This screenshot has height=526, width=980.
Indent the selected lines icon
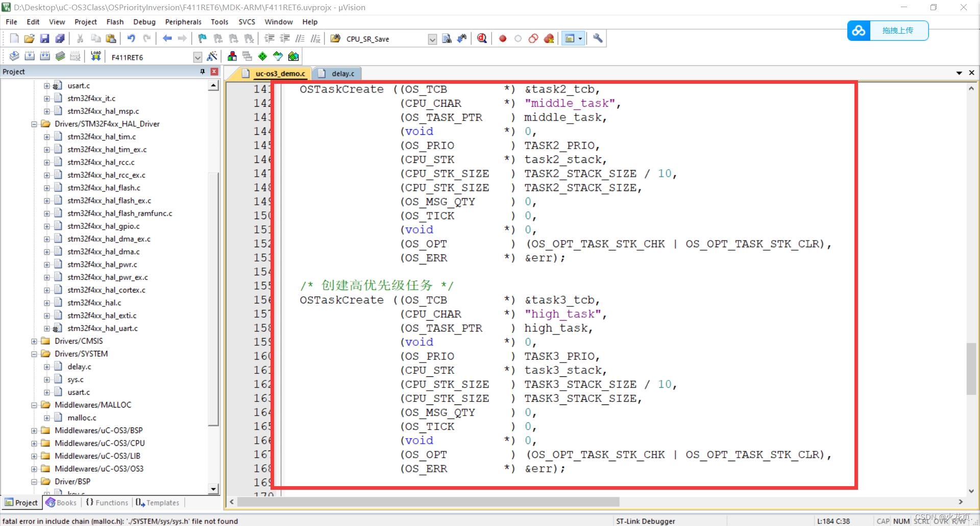pyautogui.click(x=269, y=38)
